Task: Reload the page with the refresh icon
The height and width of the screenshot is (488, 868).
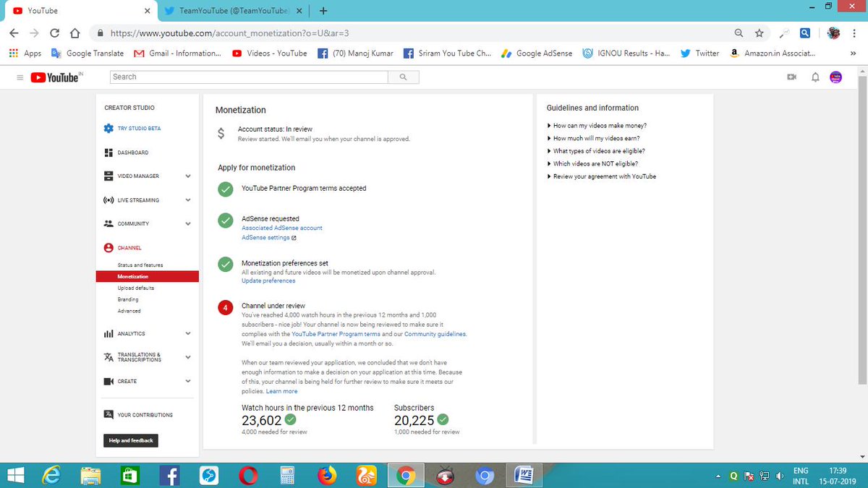Action: point(54,33)
